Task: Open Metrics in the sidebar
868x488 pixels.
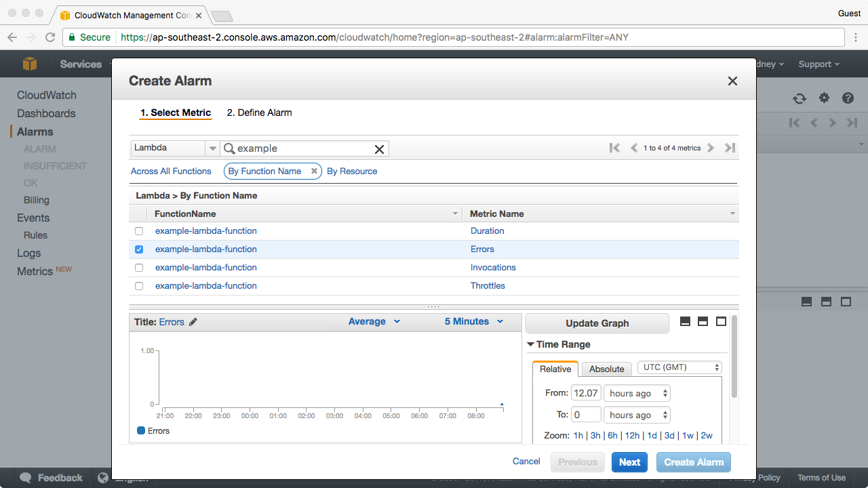Action: pos(35,271)
